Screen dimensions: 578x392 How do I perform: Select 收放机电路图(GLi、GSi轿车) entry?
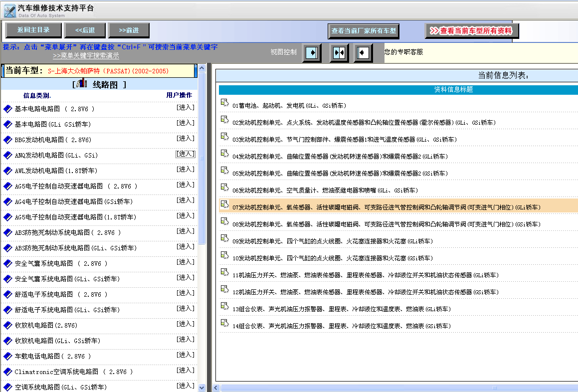57,341
